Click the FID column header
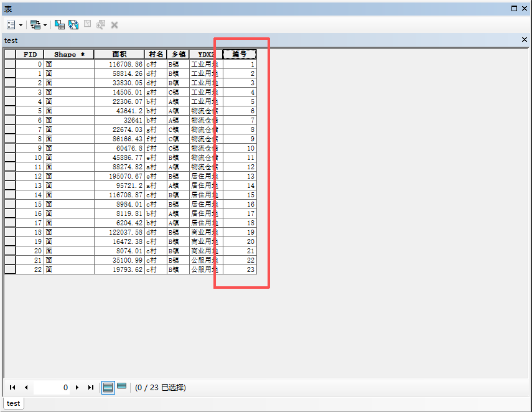 pyautogui.click(x=29, y=54)
